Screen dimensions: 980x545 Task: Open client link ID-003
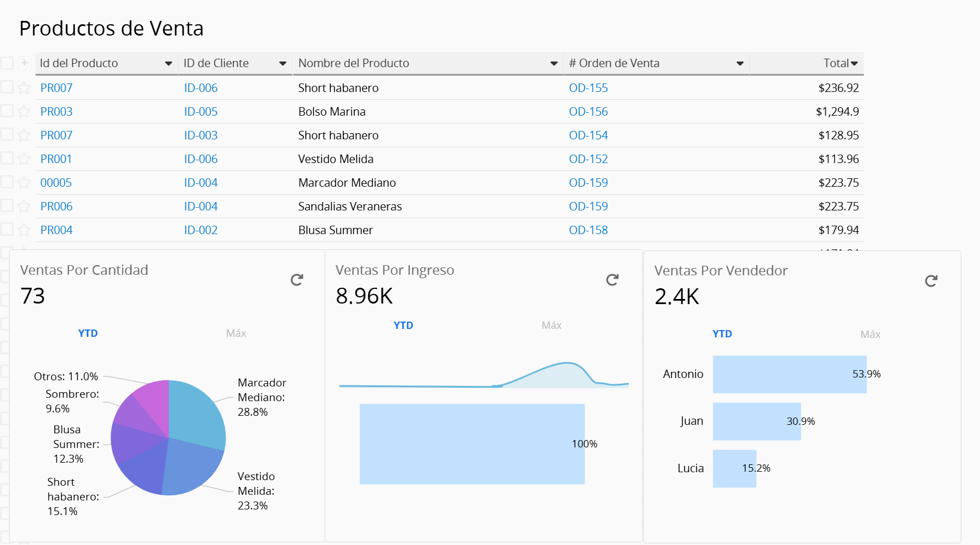[201, 135]
